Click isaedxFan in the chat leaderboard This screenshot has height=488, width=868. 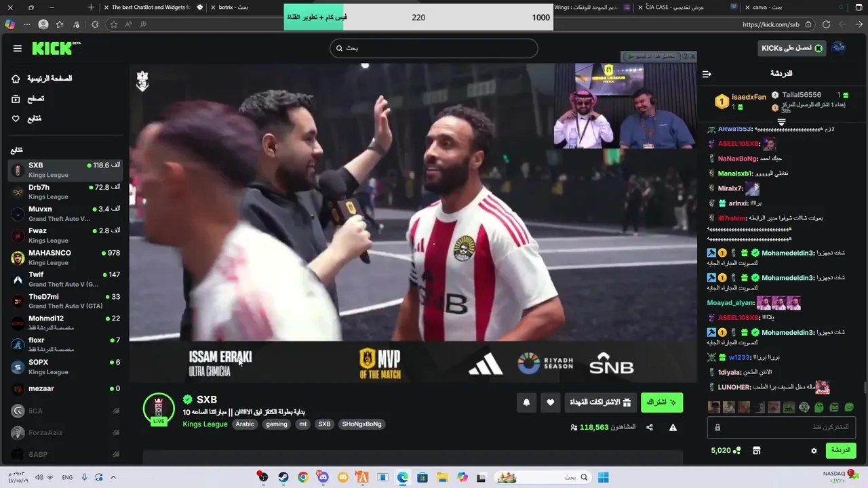click(749, 98)
